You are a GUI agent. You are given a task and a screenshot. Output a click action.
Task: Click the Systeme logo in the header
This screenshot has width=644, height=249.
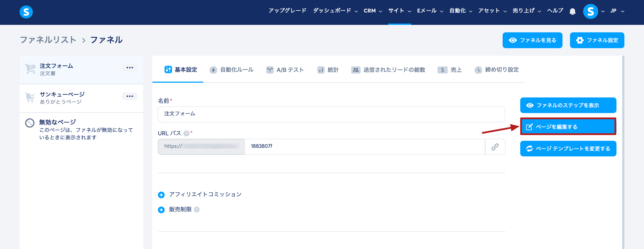[x=26, y=12]
